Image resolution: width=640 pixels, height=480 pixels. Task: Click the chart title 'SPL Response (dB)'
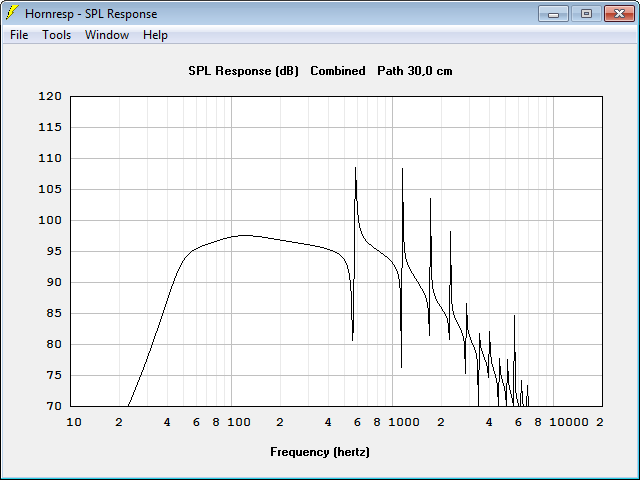tap(243, 71)
